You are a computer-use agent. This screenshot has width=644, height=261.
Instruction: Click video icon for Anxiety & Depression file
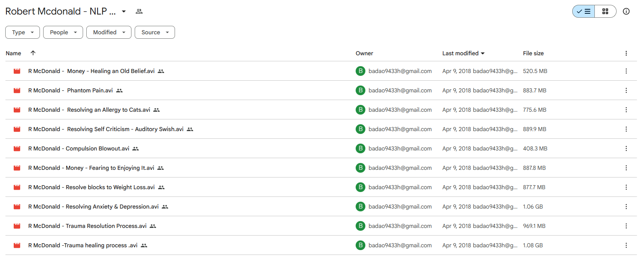[17, 207]
